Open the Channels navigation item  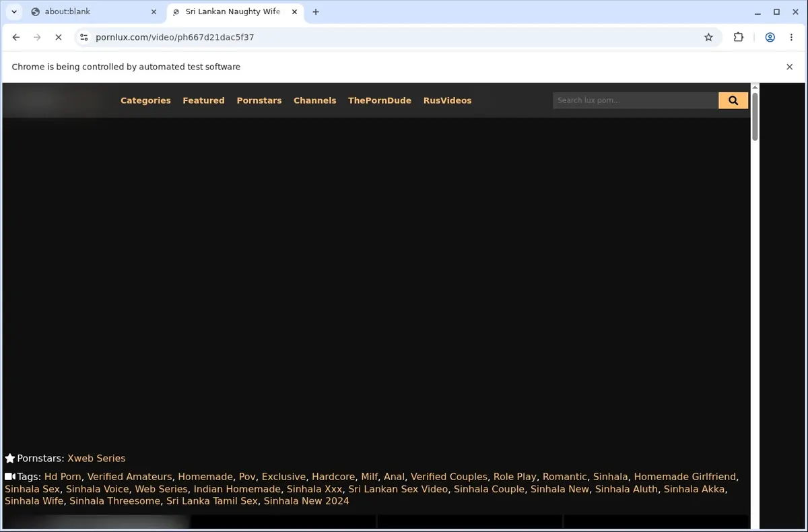[314, 100]
